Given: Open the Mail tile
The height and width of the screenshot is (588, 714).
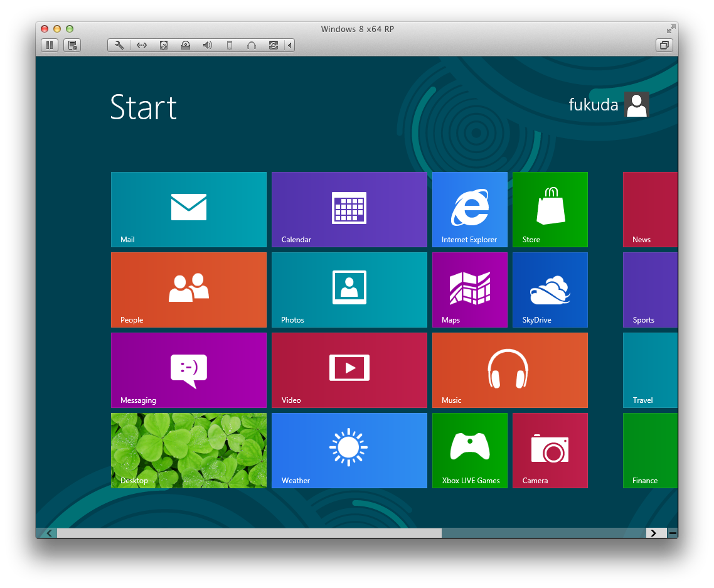Looking at the screenshot, I should click(188, 210).
